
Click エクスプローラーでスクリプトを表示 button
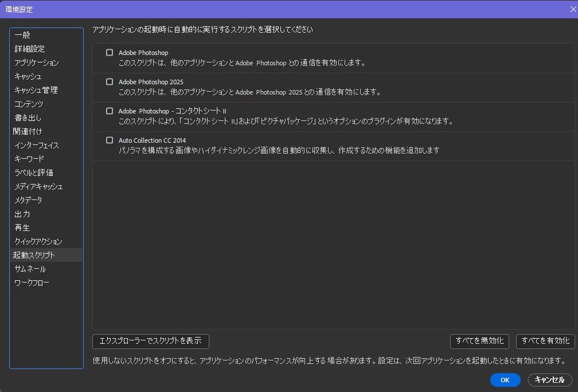(x=151, y=341)
